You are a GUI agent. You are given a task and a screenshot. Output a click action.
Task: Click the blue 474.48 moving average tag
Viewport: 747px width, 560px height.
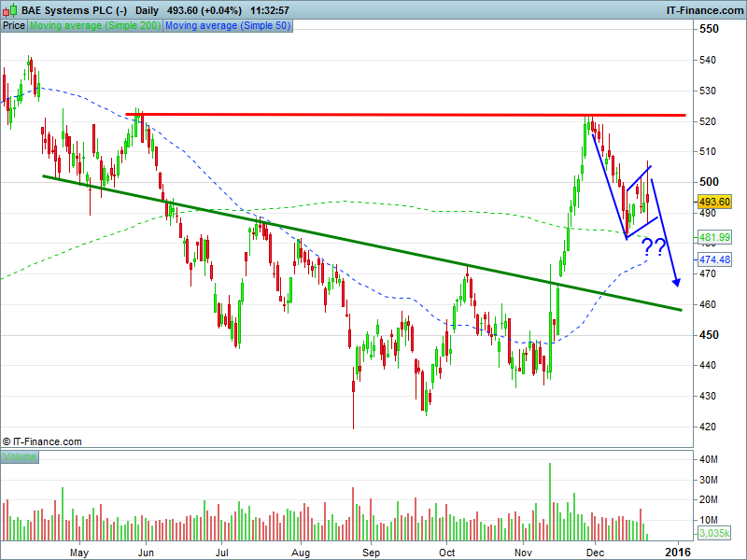pyautogui.click(x=713, y=259)
